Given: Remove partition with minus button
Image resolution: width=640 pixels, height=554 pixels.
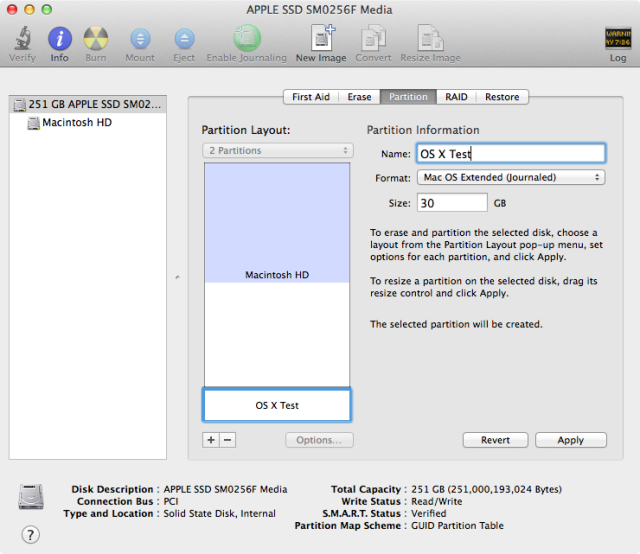Looking at the screenshot, I should click(228, 440).
